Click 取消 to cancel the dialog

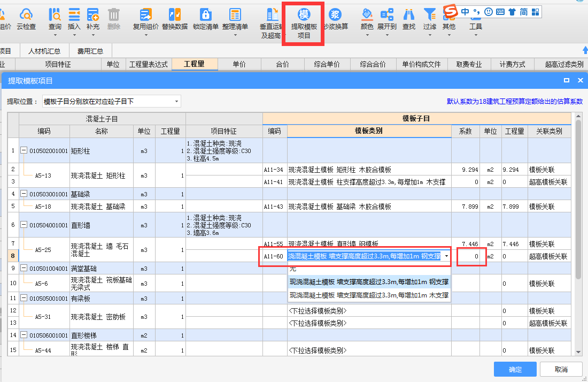[561, 369]
